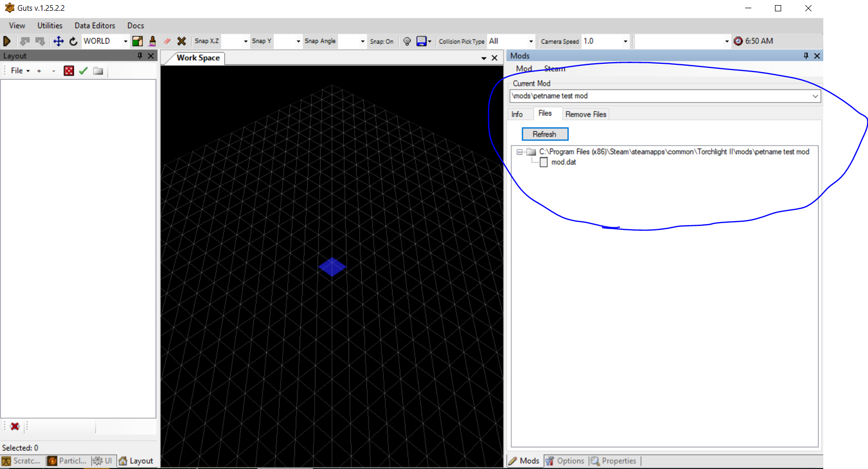Viewport: 868px width, 469px height.
Task: Tick the mod.dat checkbox
Action: 544,163
